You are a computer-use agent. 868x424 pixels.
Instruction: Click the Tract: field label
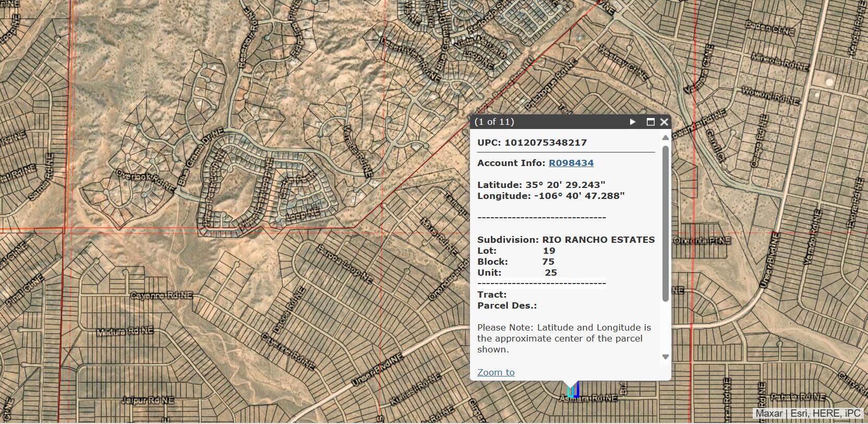point(492,295)
